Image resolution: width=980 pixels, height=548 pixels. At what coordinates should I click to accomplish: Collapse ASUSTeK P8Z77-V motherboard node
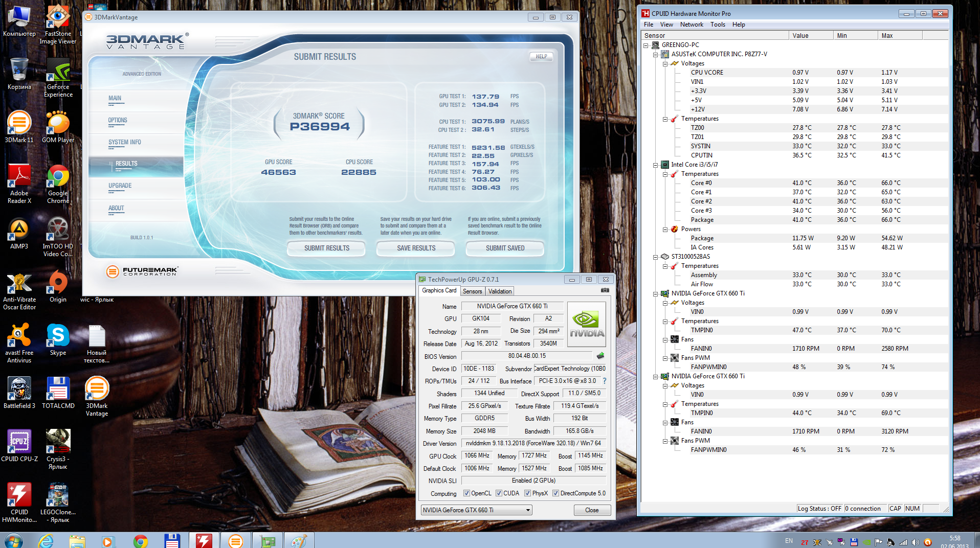(x=655, y=54)
